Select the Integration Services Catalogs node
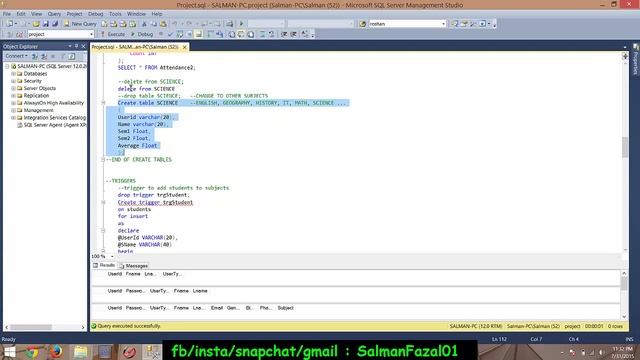This screenshot has height=360, width=640. [x=55, y=118]
